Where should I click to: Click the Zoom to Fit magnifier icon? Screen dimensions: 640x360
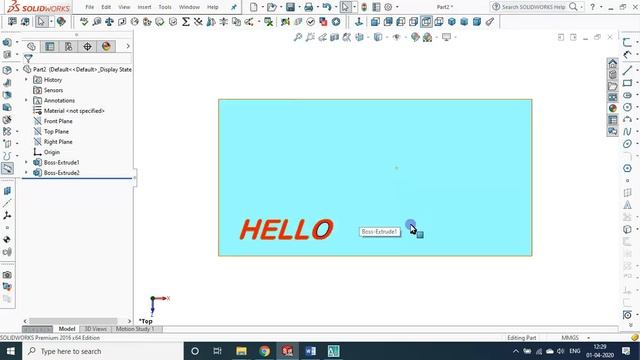point(298,37)
